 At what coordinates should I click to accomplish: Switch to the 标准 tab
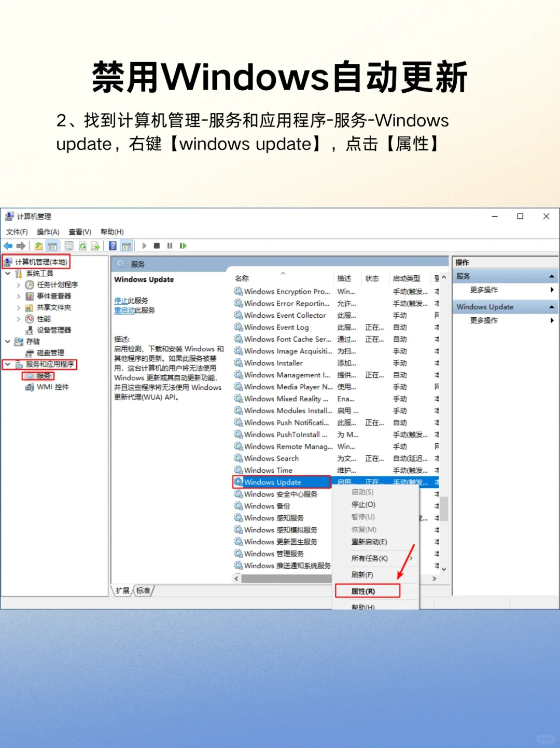coord(144,590)
